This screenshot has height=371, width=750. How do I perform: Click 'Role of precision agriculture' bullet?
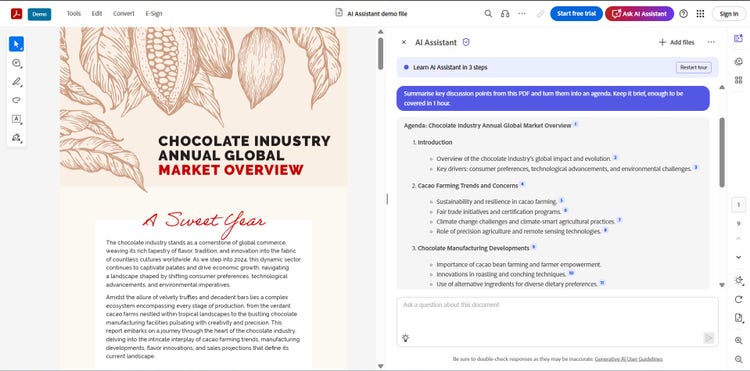pyautogui.click(x=518, y=231)
